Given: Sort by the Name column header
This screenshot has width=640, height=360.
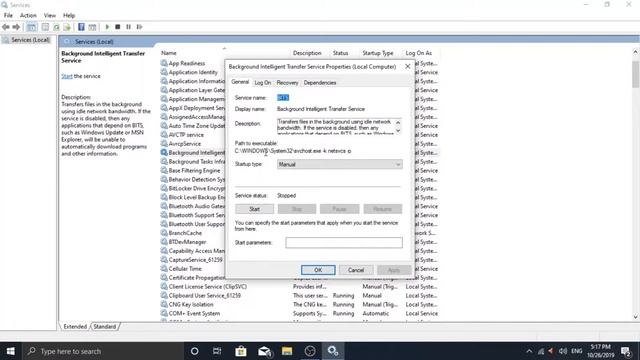Looking at the screenshot, I should [169, 53].
